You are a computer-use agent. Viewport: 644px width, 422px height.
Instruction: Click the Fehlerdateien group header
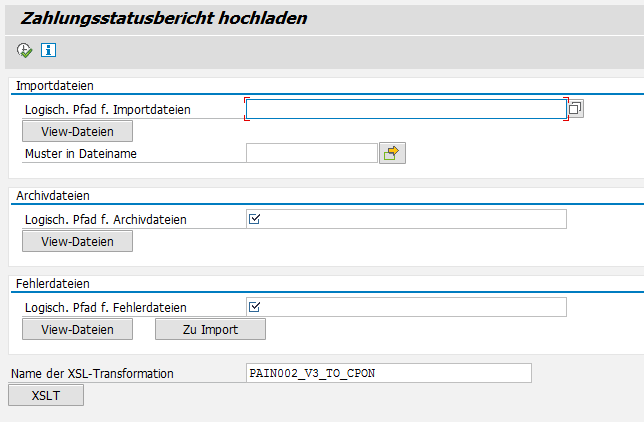(59, 284)
